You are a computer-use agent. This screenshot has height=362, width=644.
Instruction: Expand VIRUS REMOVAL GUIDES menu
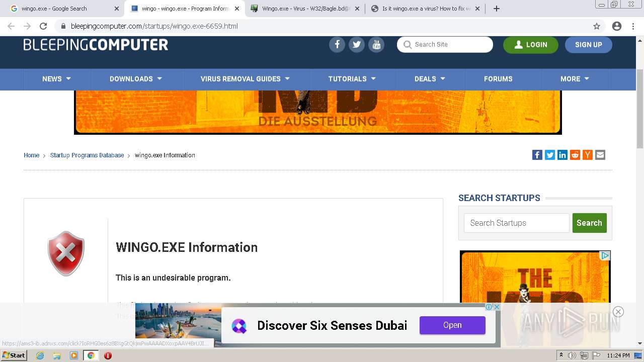tap(245, 79)
